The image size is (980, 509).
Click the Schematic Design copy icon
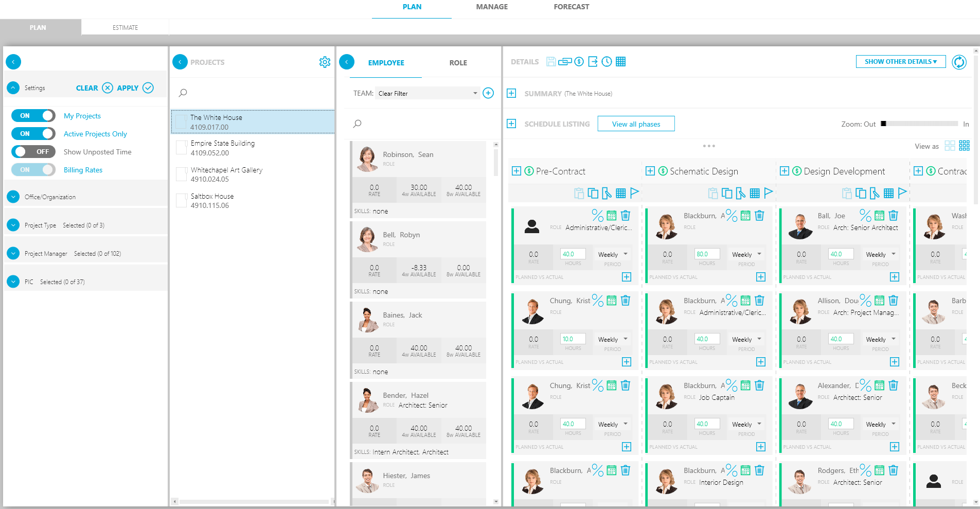[727, 193]
